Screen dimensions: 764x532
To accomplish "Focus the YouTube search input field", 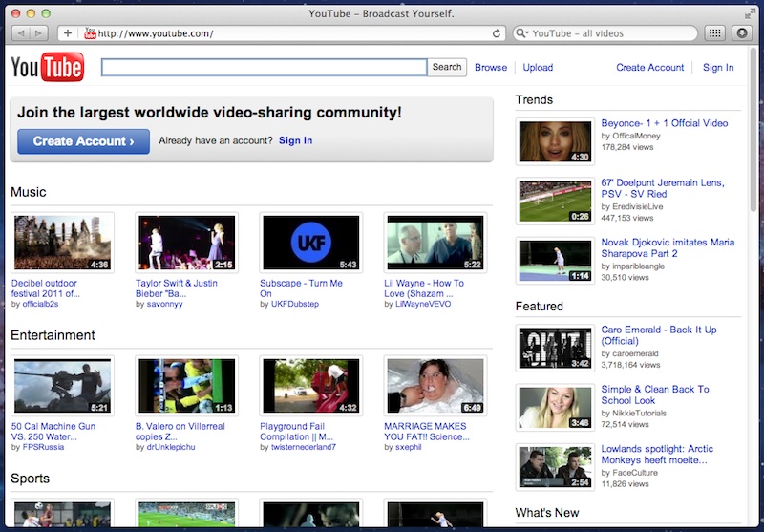I will click(265, 68).
